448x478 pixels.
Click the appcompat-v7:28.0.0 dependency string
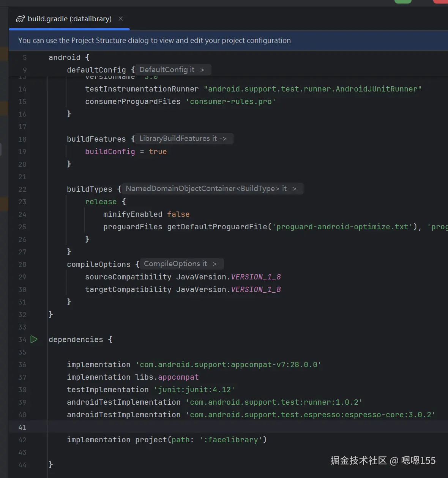point(229,364)
